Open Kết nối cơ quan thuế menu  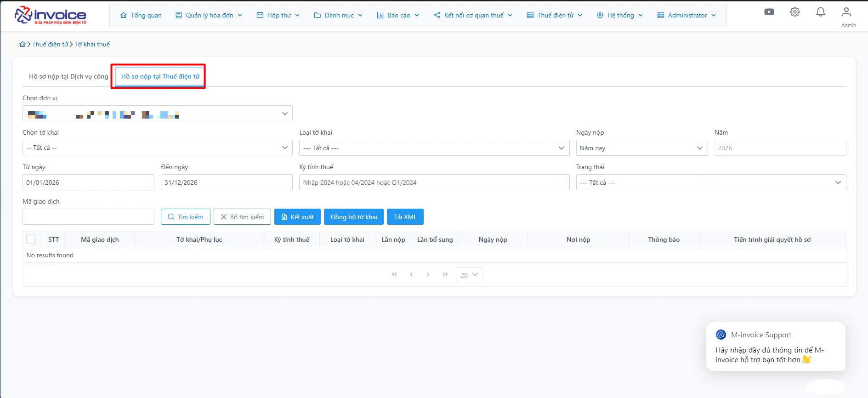[x=473, y=15]
